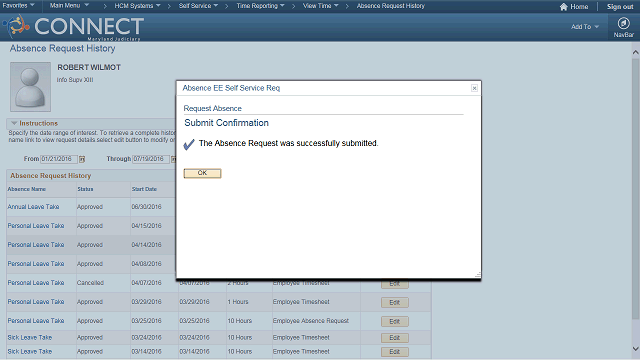The image size is (640, 360).
Task: Click the page scrollbar up arrow
Action: tap(636, 52)
